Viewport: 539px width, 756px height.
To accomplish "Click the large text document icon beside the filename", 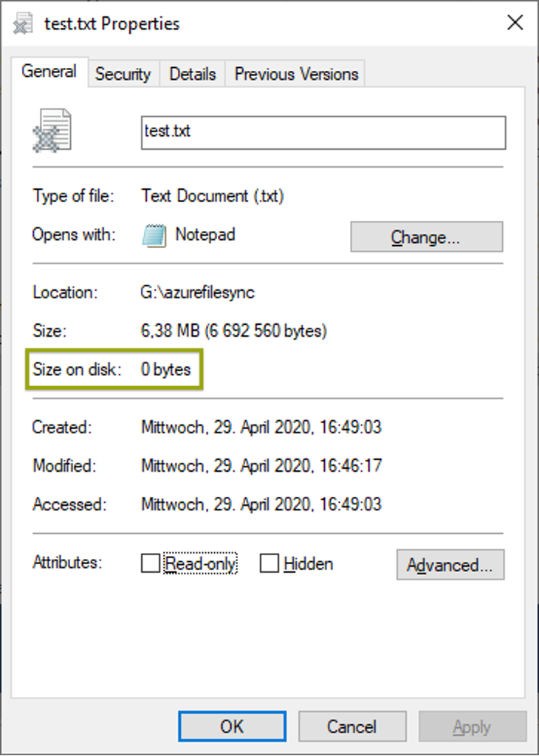I will coord(52,131).
